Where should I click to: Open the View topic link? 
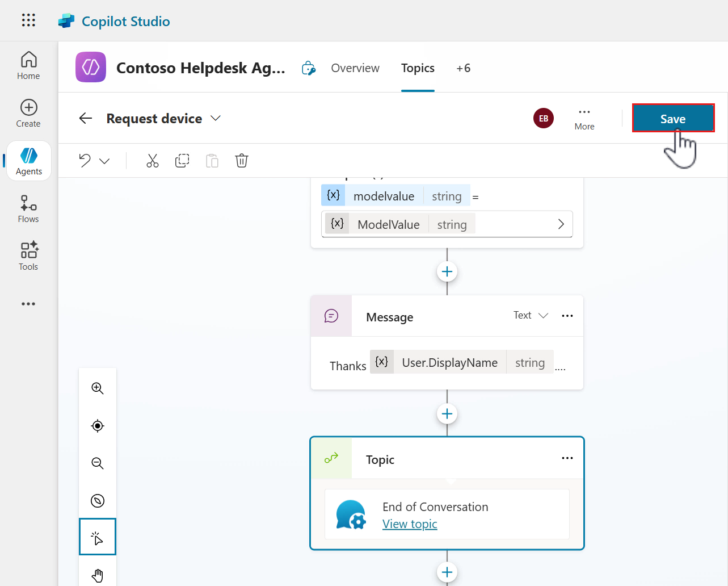coord(410,524)
